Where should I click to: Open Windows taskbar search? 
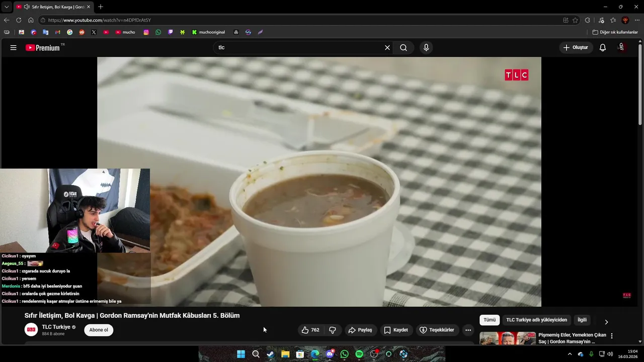pos(256,354)
